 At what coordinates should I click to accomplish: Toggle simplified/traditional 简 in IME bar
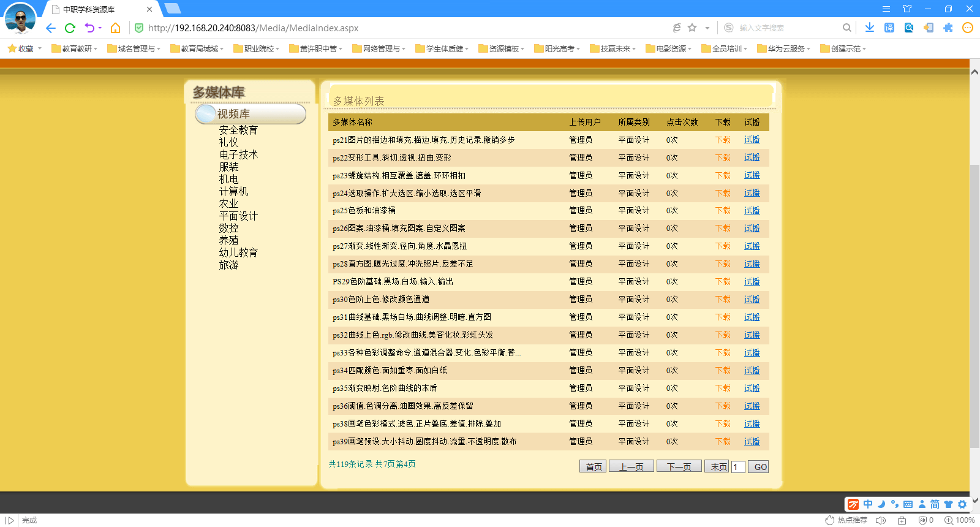coord(935,504)
